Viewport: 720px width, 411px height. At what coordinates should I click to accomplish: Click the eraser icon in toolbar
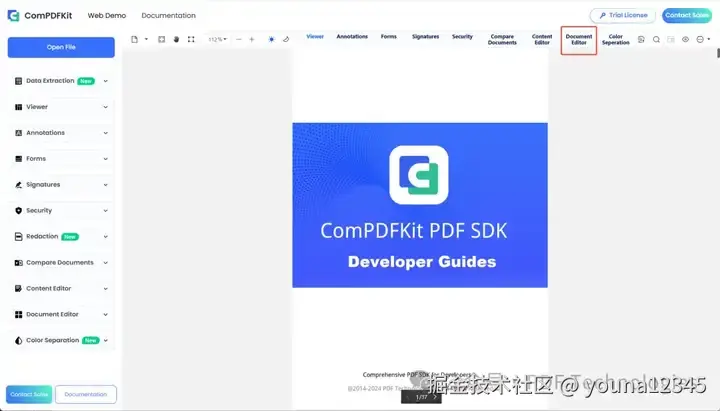(x=286, y=39)
